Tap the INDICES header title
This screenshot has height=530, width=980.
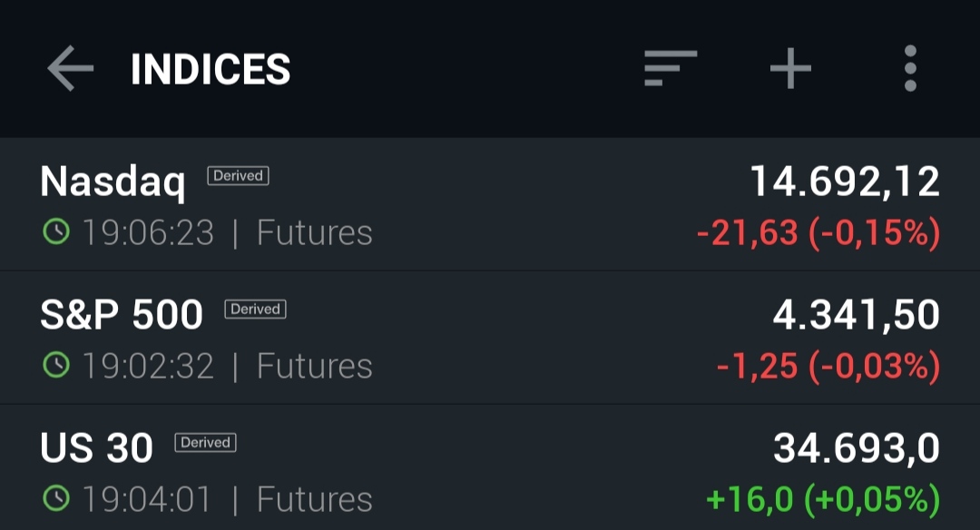(x=211, y=70)
